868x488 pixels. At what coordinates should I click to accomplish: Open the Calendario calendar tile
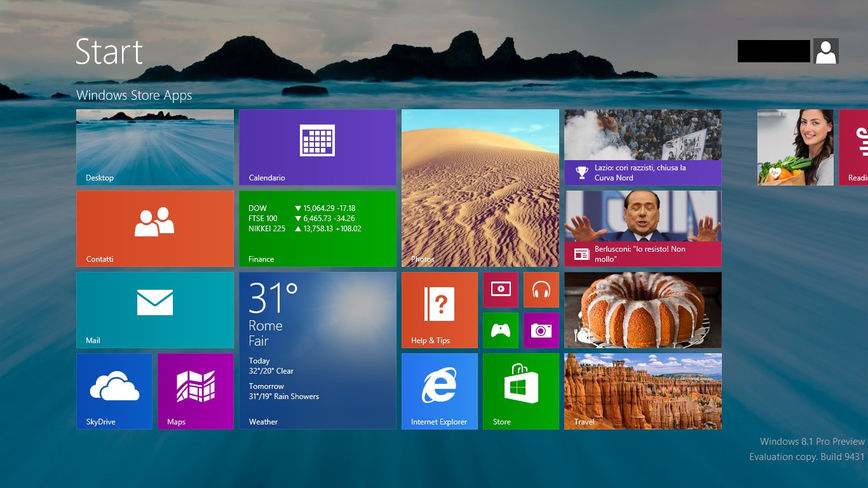318,147
